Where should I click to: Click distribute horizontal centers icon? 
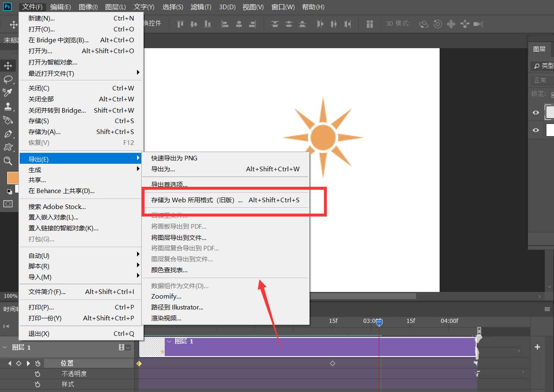pos(334,24)
